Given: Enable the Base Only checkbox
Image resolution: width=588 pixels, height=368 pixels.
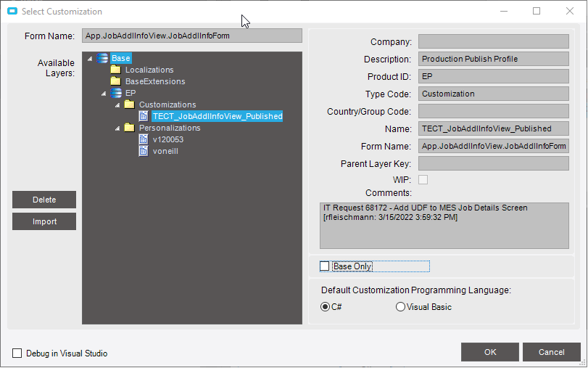Looking at the screenshot, I should pyautogui.click(x=325, y=266).
